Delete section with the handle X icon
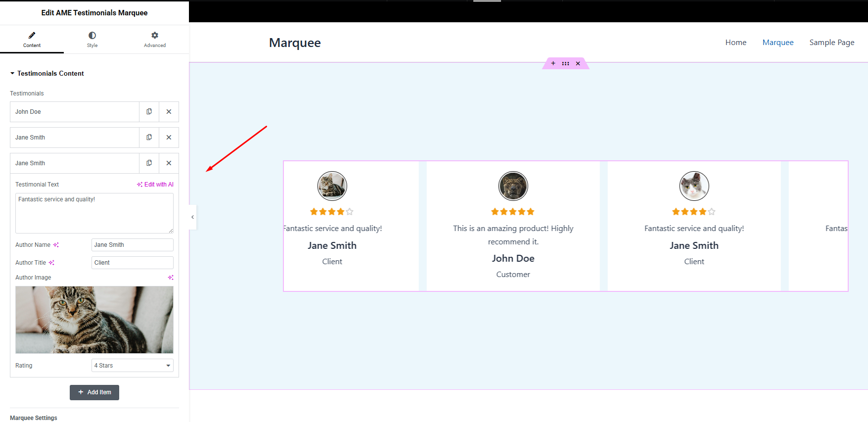Screen dimensions: 868x422 coord(578,63)
